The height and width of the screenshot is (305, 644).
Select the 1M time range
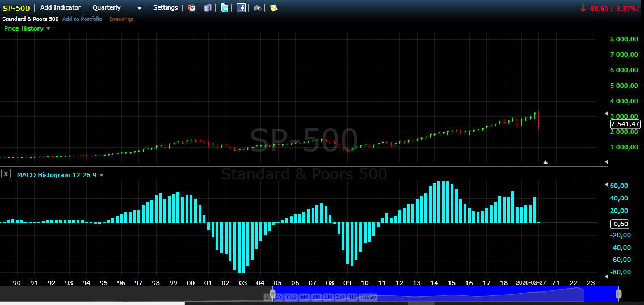(328, 297)
